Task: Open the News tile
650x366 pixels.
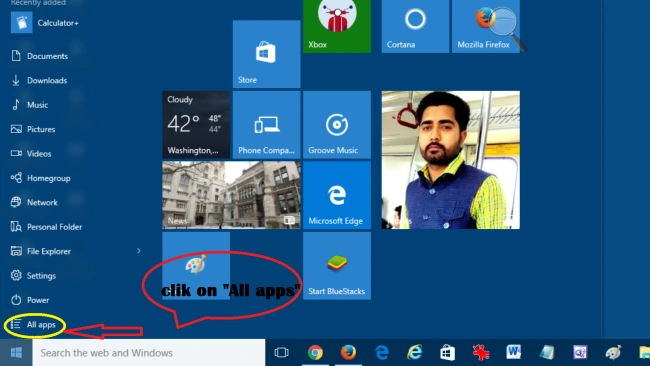Action: [x=231, y=195]
